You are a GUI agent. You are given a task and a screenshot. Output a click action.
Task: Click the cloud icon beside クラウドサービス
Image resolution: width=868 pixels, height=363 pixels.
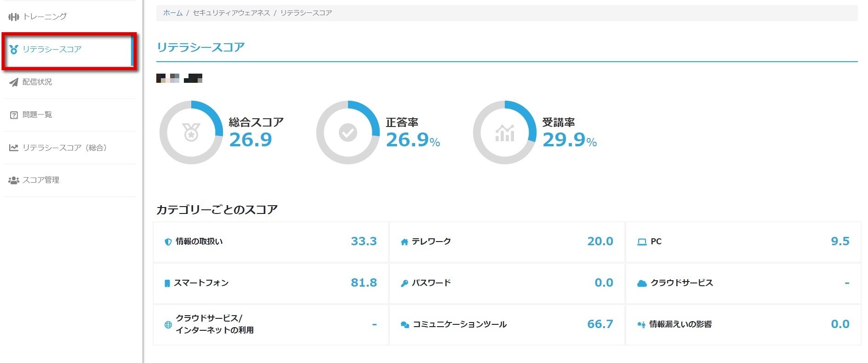(x=642, y=283)
